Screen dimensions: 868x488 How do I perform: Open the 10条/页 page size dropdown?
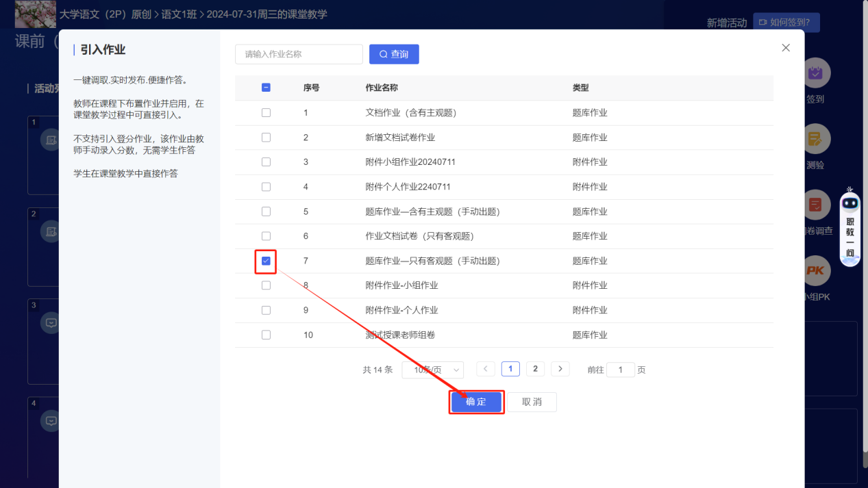(432, 369)
